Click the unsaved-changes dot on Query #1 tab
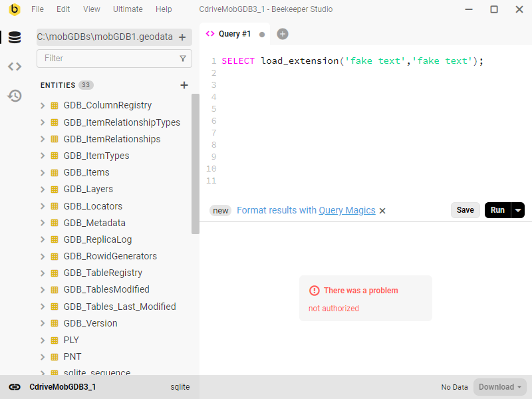The image size is (532, 399). point(262,35)
